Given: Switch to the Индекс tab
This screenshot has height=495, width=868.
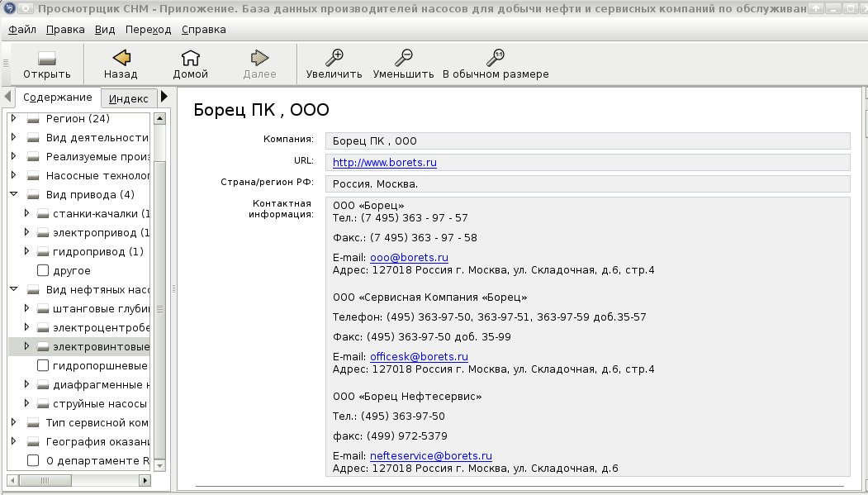Looking at the screenshot, I should pyautogui.click(x=129, y=99).
